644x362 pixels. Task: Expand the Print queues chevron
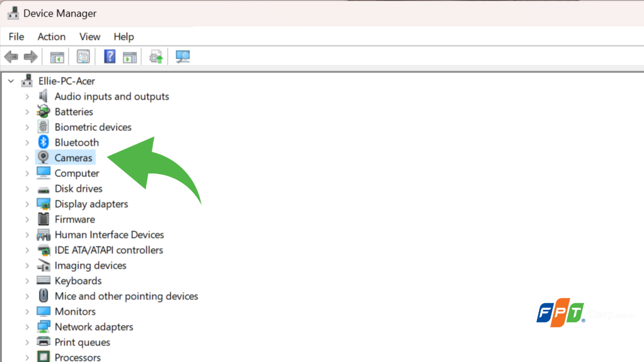(x=27, y=342)
